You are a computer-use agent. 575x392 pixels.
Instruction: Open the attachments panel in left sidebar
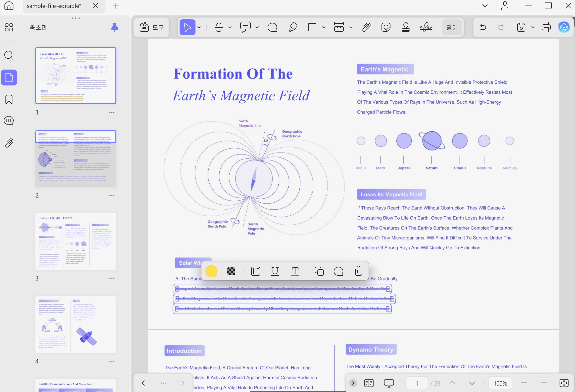click(x=9, y=143)
